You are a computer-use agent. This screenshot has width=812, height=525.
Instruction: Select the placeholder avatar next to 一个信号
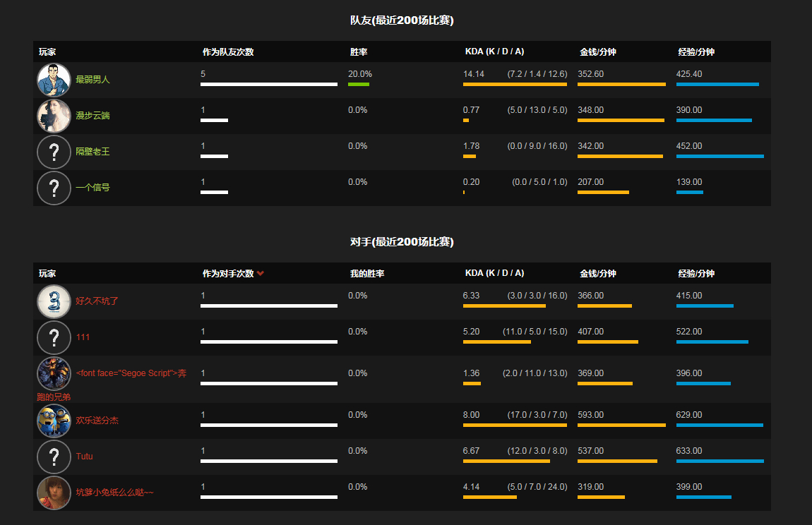(54, 188)
